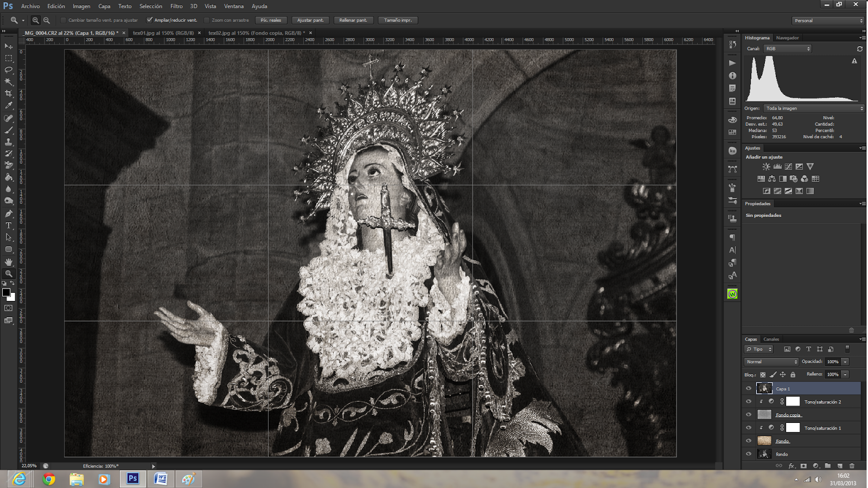
Task: Add a Brightness/Contrast adjustment
Action: coord(766,166)
